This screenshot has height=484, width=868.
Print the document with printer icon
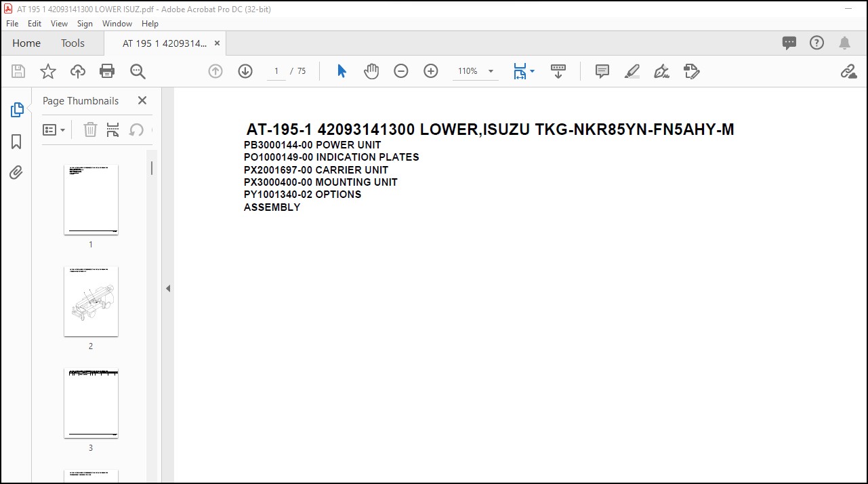pyautogui.click(x=107, y=71)
